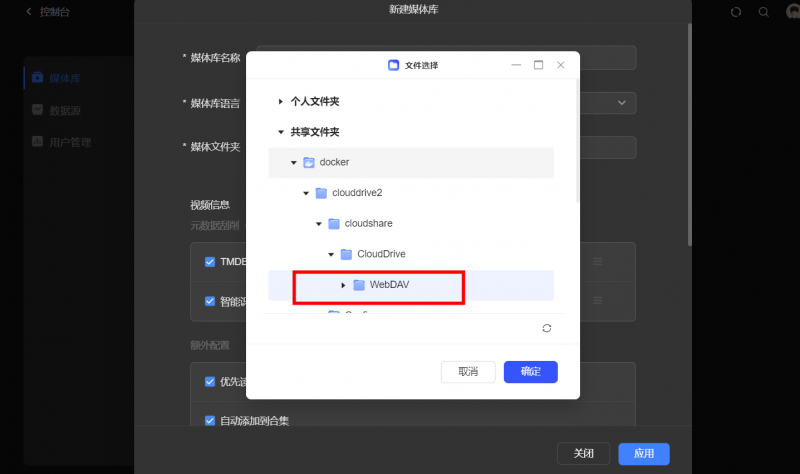Image resolution: width=800 pixels, height=474 pixels.
Task: Select the docker folder icon
Action: coord(309,162)
